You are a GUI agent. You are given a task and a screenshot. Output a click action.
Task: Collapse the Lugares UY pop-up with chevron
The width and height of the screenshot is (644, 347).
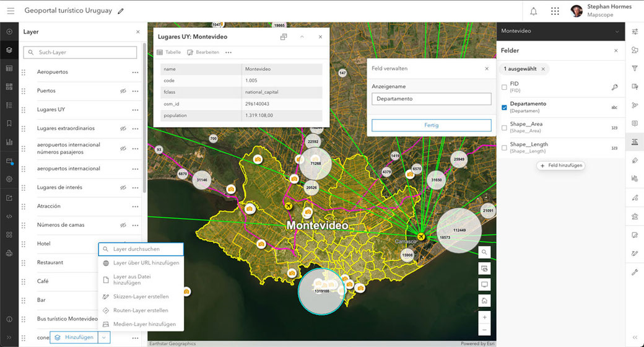pyautogui.click(x=302, y=37)
